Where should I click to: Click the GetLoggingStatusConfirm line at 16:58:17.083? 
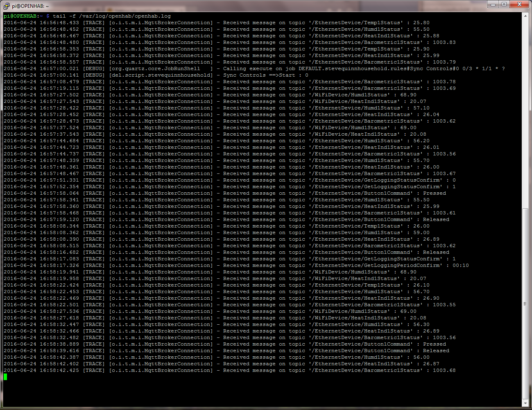tap(230, 259)
